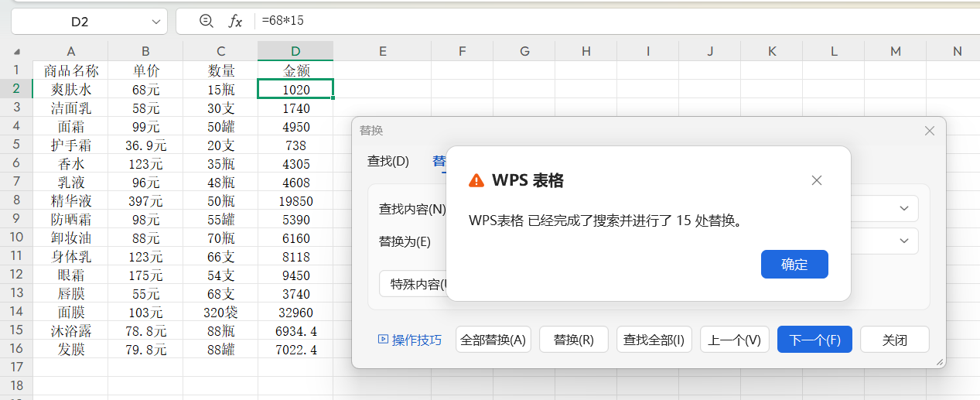Click the fx insert function icon
Image resolution: width=980 pixels, height=400 pixels.
coord(235,22)
